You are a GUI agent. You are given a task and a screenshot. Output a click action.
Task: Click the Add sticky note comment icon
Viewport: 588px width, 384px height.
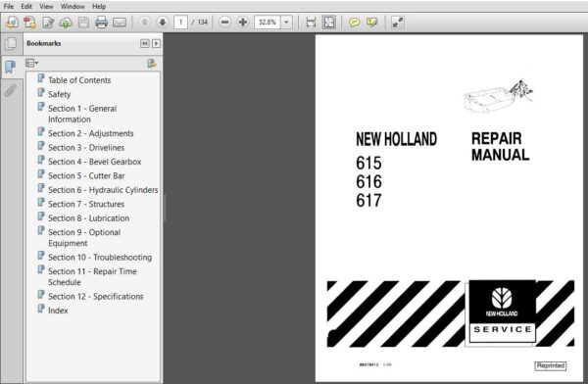tap(354, 23)
